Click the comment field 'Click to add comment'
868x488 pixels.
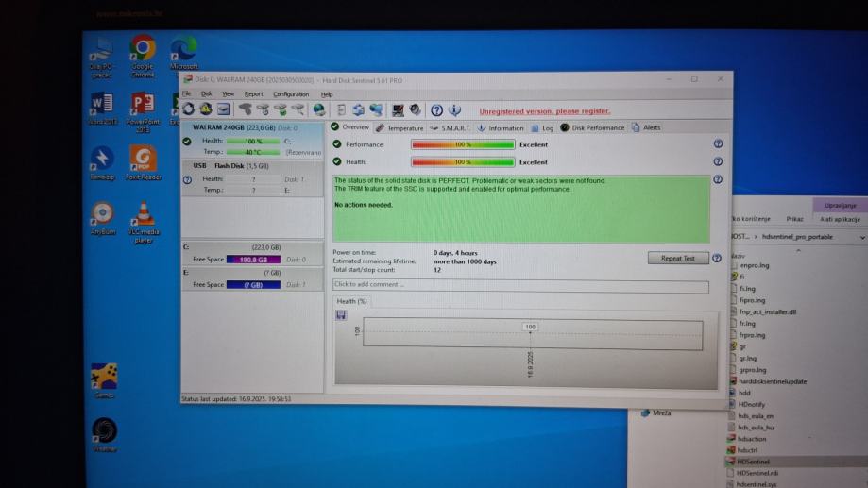[520, 285]
